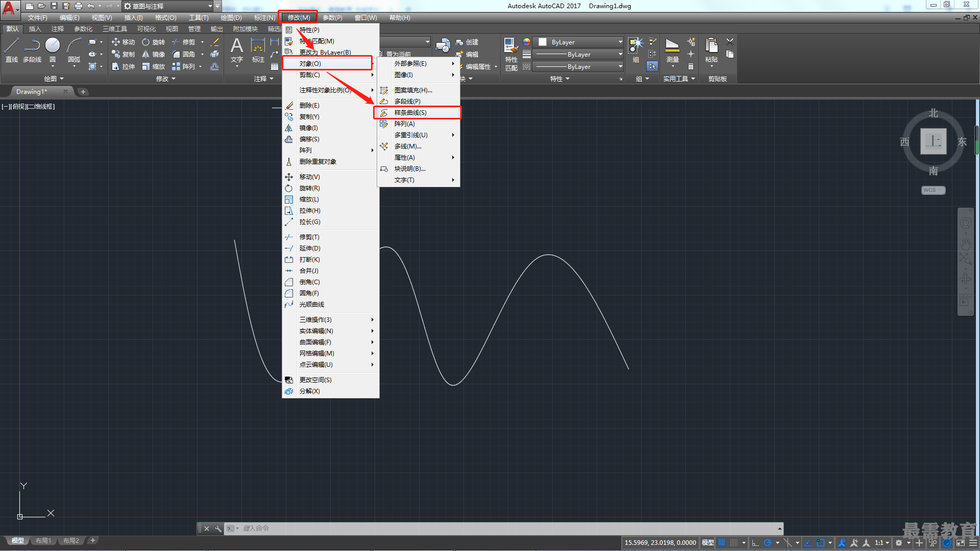Add a new drawing tab with plus
980x551 pixels.
83,92
